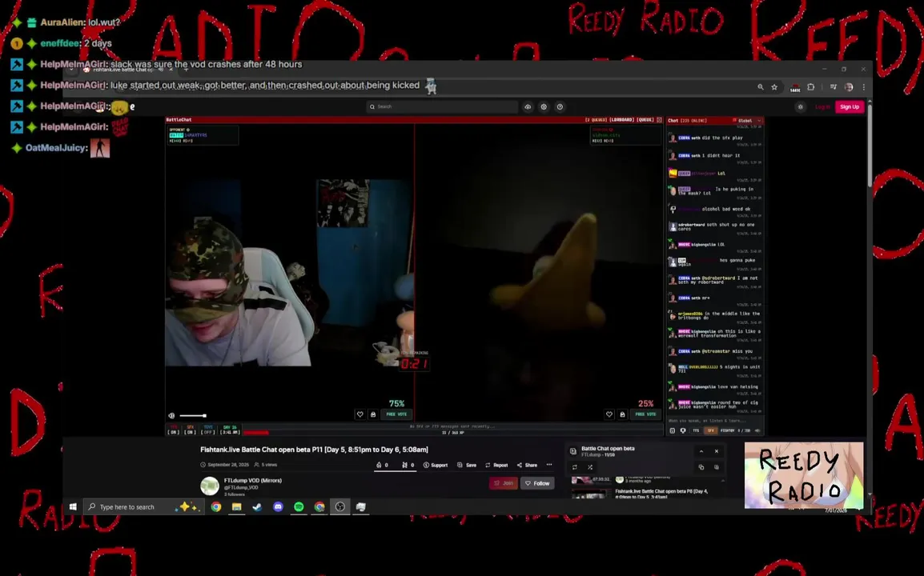Viewport: 924px width, 576px height.
Task: Click the site Search field
Action: (x=442, y=106)
